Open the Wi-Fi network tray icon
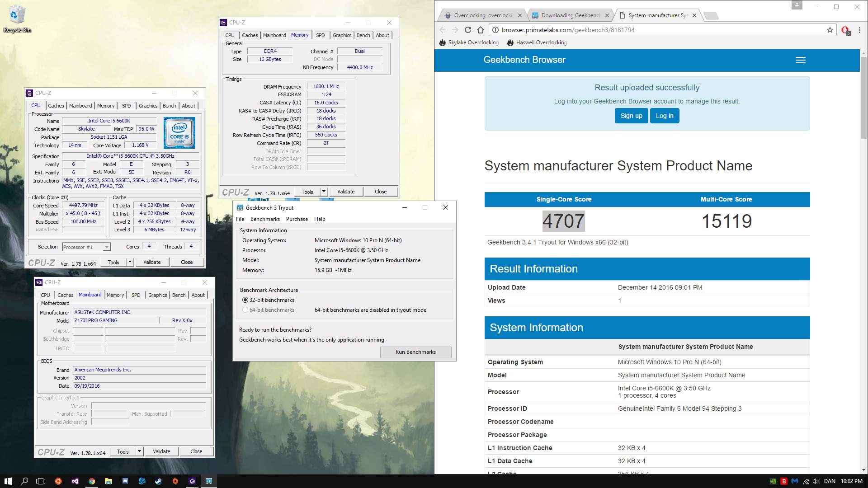Viewport: 868px width, 488px height. (806, 481)
